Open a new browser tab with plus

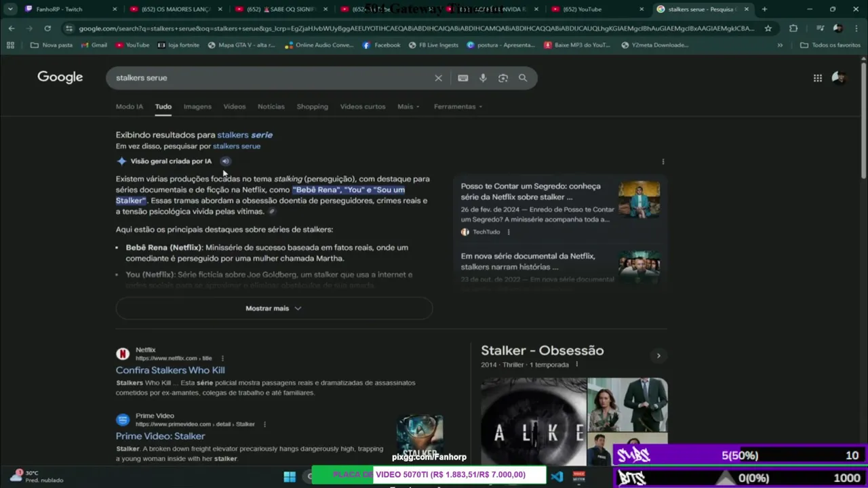pos(764,9)
